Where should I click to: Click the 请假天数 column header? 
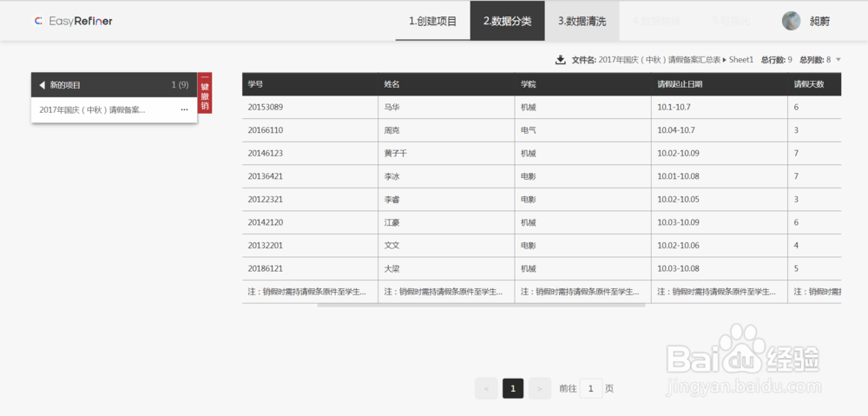814,84
